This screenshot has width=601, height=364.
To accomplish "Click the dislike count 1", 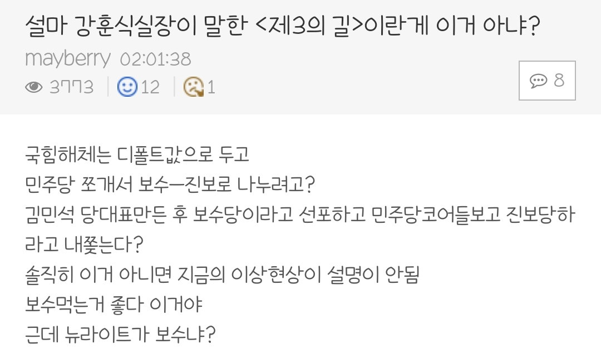I will (x=211, y=87).
